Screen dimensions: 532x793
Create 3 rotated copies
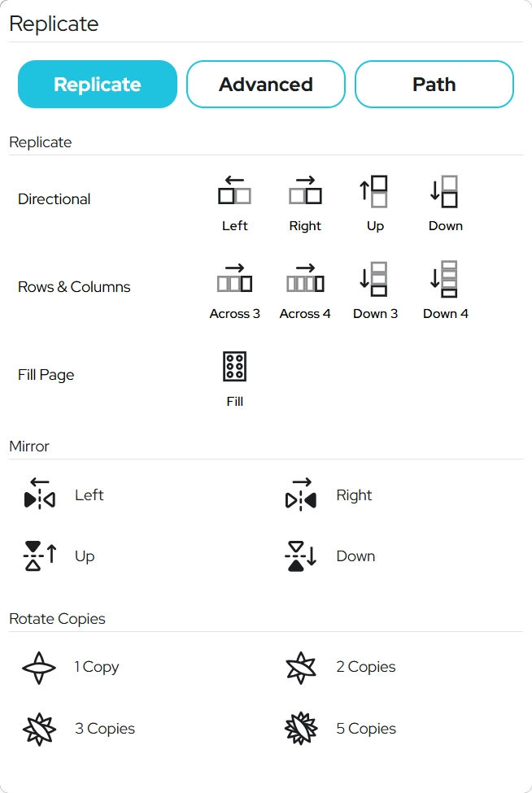(40, 729)
